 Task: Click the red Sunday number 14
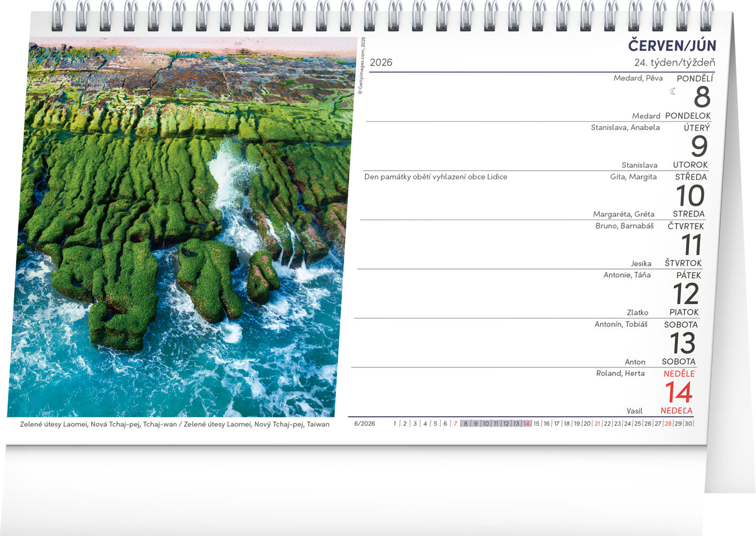679,393
